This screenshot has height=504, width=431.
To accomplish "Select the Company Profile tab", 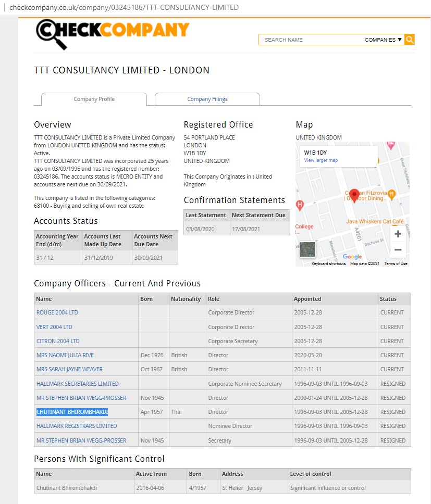I will [x=94, y=99].
